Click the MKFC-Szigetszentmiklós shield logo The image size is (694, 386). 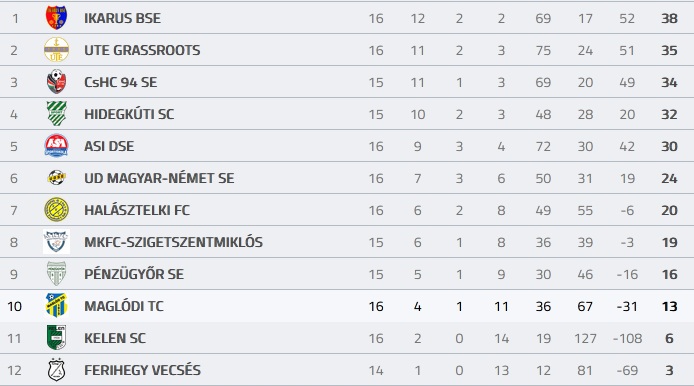click(56, 242)
